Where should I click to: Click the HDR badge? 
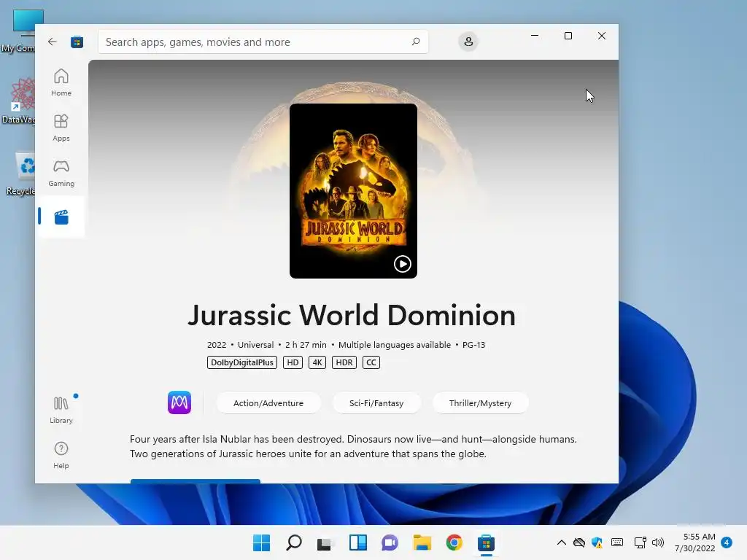tap(344, 362)
